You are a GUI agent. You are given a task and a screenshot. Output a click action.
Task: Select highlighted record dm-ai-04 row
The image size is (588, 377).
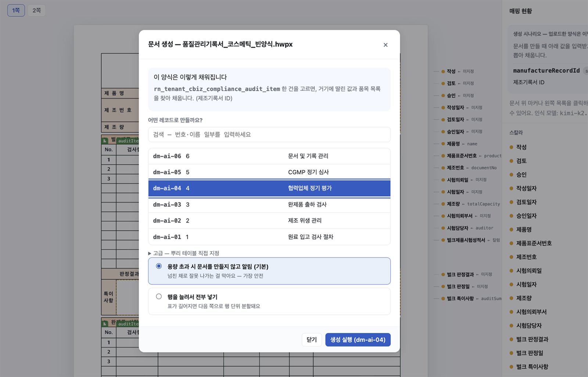(x=269, y=188)
